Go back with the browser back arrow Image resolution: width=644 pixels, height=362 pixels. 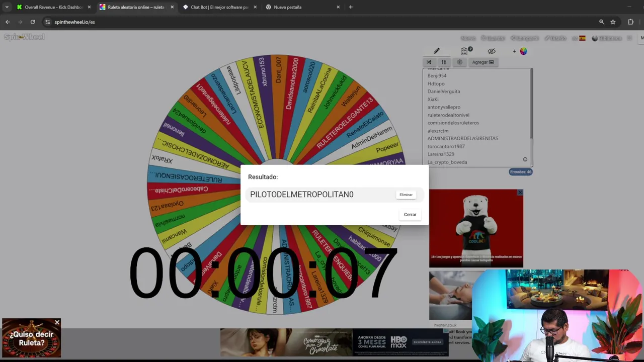click(x=8, y=22)
